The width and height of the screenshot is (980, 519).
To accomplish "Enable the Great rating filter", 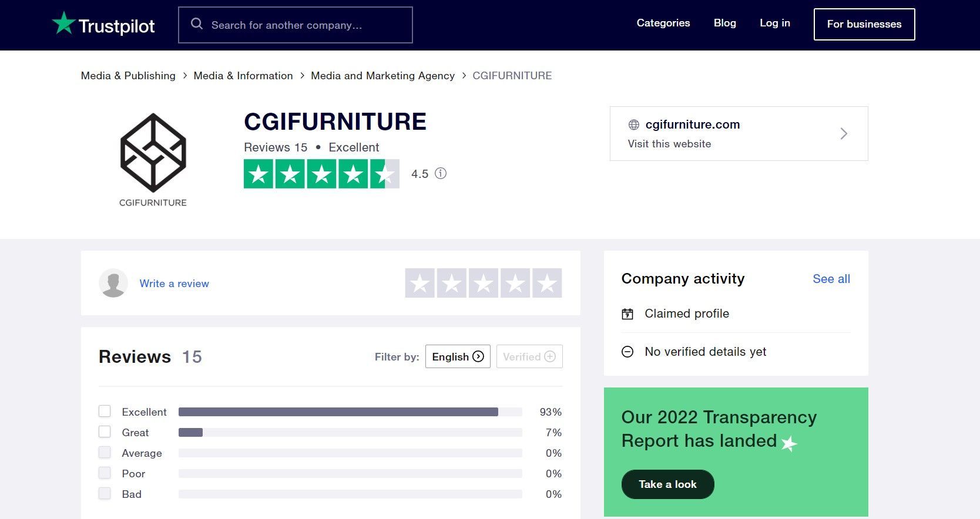I will 105,432.
